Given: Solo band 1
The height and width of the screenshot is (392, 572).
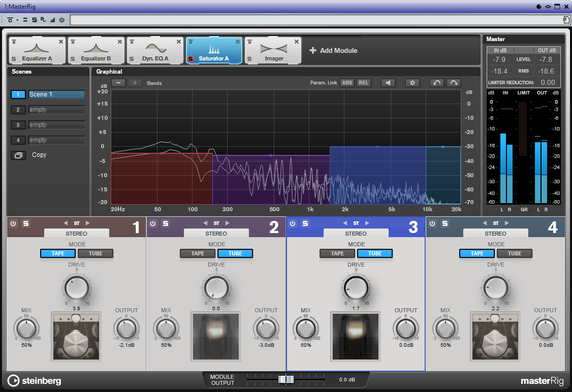Looking at the screenshot, I should pos(26,223).
